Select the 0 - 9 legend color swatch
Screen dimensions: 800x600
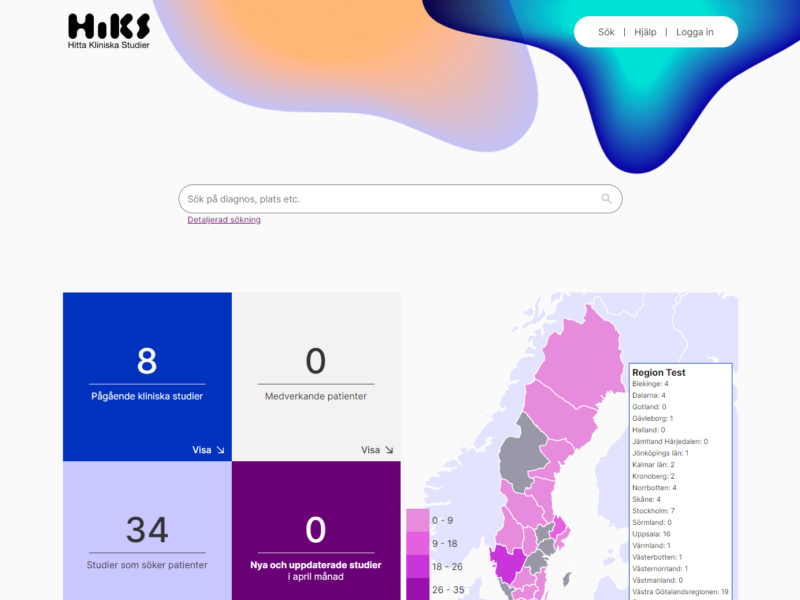417,520
